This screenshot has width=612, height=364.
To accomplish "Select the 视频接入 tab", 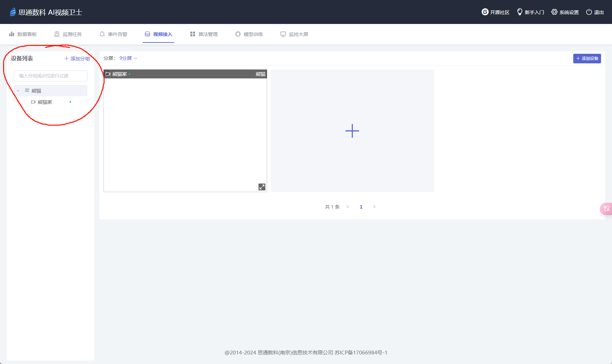I will pyautogui.click(x=158, y=34).
